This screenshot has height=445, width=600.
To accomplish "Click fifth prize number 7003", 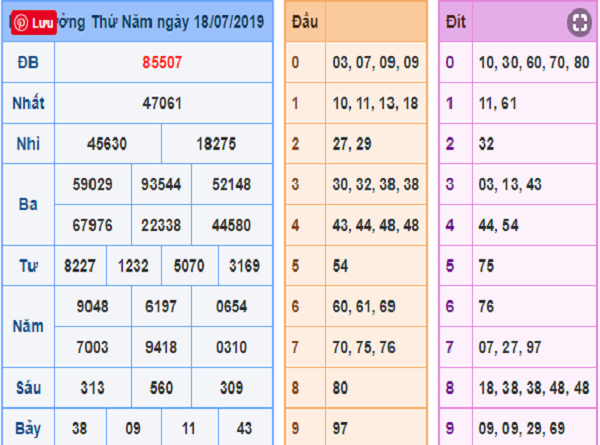I will (93, 347).
